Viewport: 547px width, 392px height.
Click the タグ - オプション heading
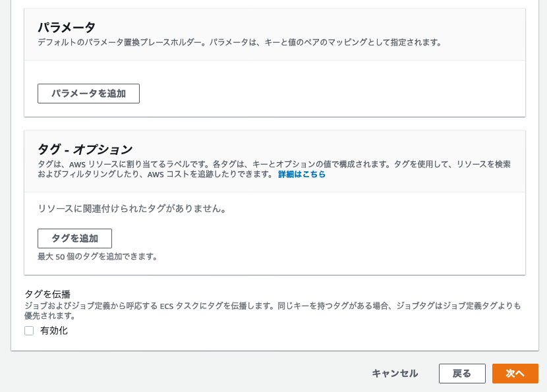tap(85, 150)
